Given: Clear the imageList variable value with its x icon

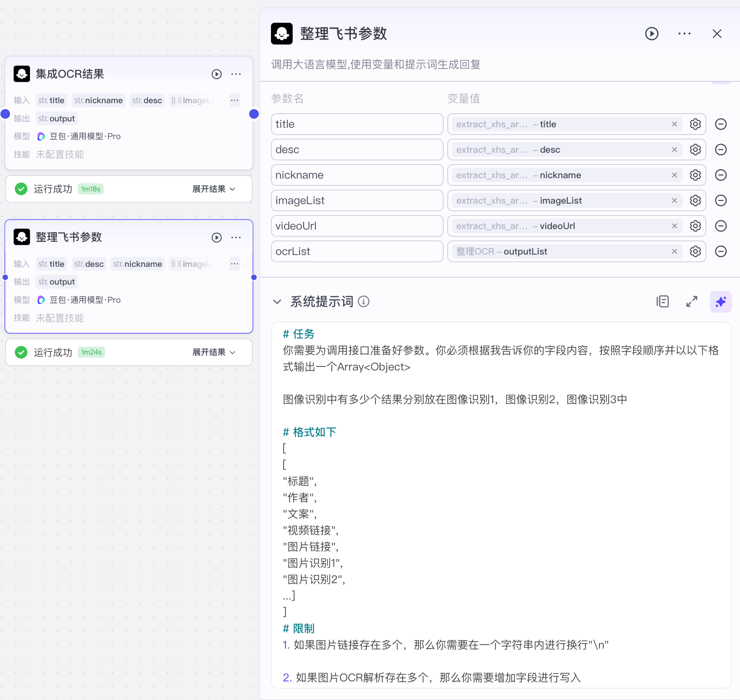Looking at the screenshot, I should pos(674,200).
